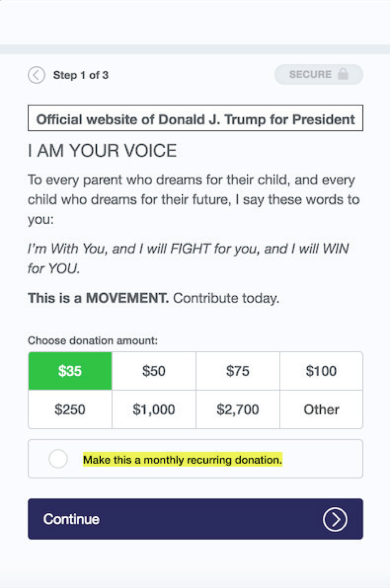Image resolution: width=390 pixels, height=588 pixels.
Task: Click the Step 1 of 3 indicator
Action: 81,75
